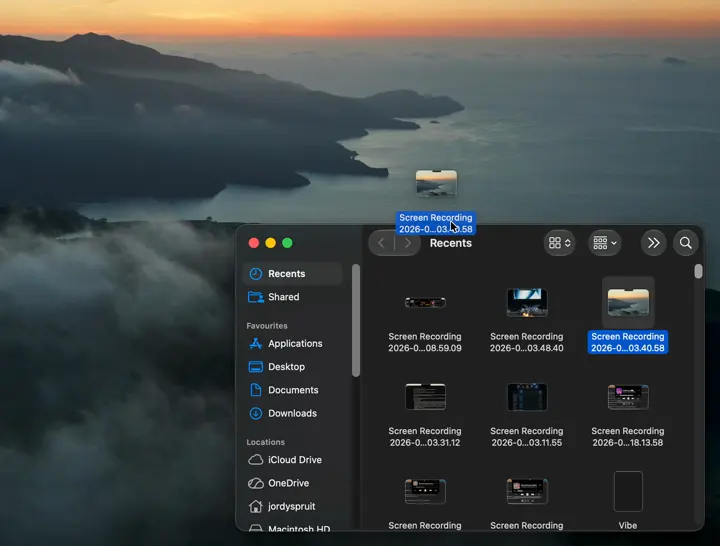This screenshot has width=720, height=546.
Task: Select the Vibe file icon
Action: [628, 491]
